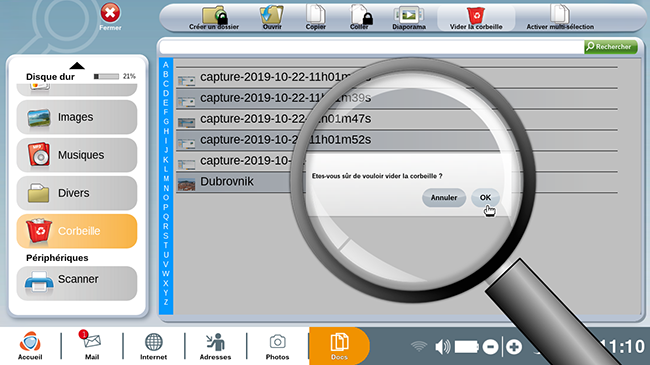The height and width of the screenshot is (365, 650).
Task: Jump to letter A in index
Action: click(166, 65)
